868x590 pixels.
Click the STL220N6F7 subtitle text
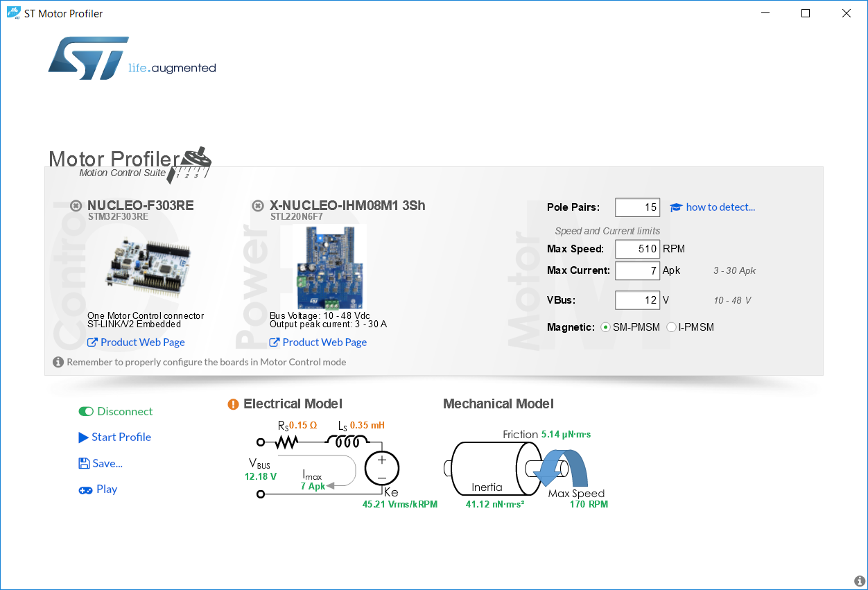click(x=297, y=216)
